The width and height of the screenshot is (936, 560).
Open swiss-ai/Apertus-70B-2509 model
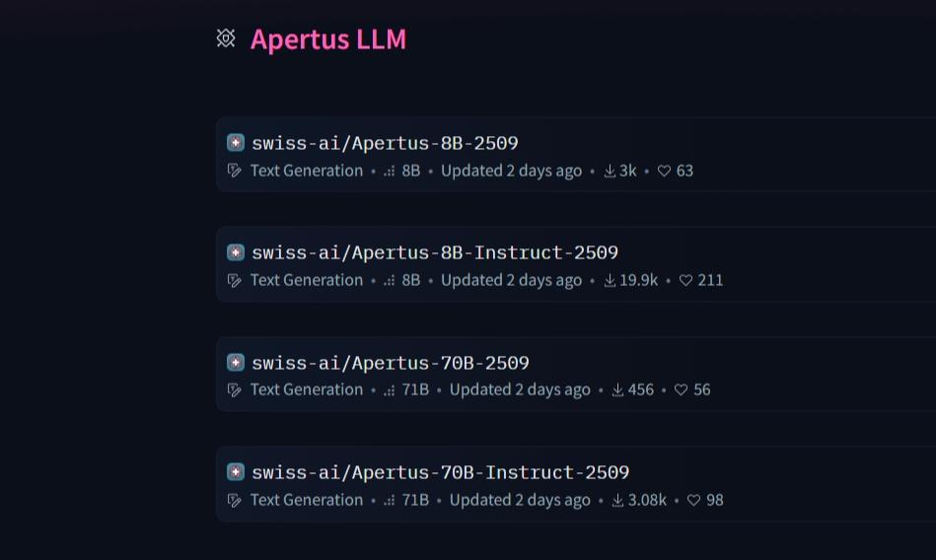(x=391, y=363)
